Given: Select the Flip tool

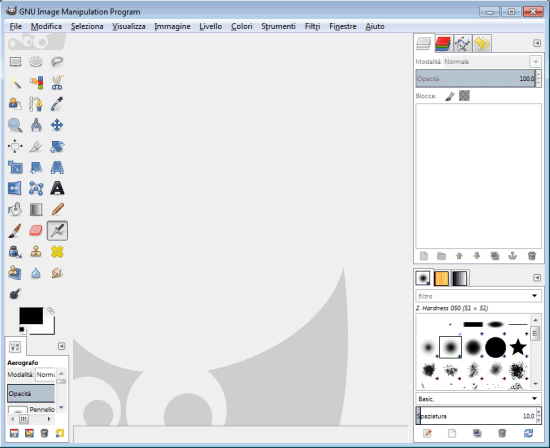Looking at the screenshot, I should coord(15,189).
